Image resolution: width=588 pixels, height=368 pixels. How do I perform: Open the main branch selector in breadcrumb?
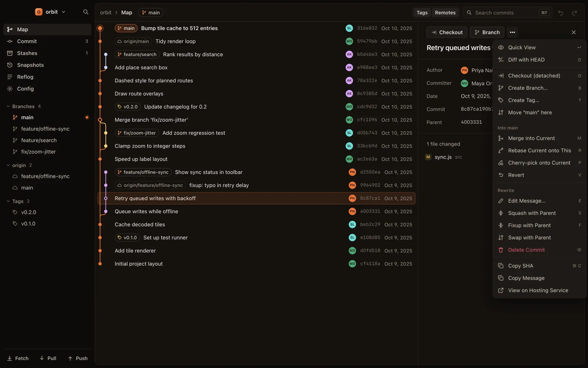[151, 12]
